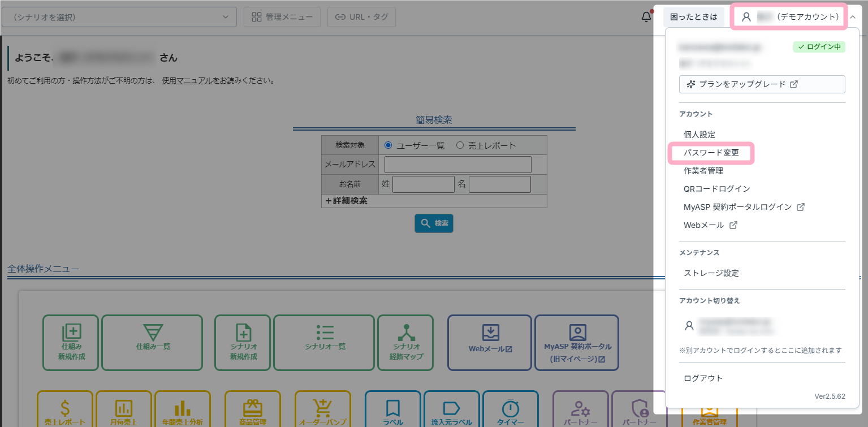Click the 仕組み新規作成 icon tile
868x427 pixels.
coord(71,343)
